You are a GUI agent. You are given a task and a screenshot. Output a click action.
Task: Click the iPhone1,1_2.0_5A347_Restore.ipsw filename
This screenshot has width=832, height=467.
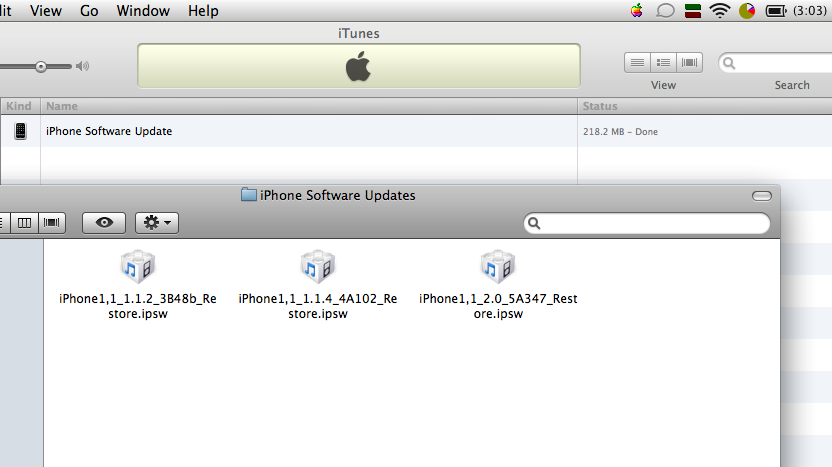(498, 306)
